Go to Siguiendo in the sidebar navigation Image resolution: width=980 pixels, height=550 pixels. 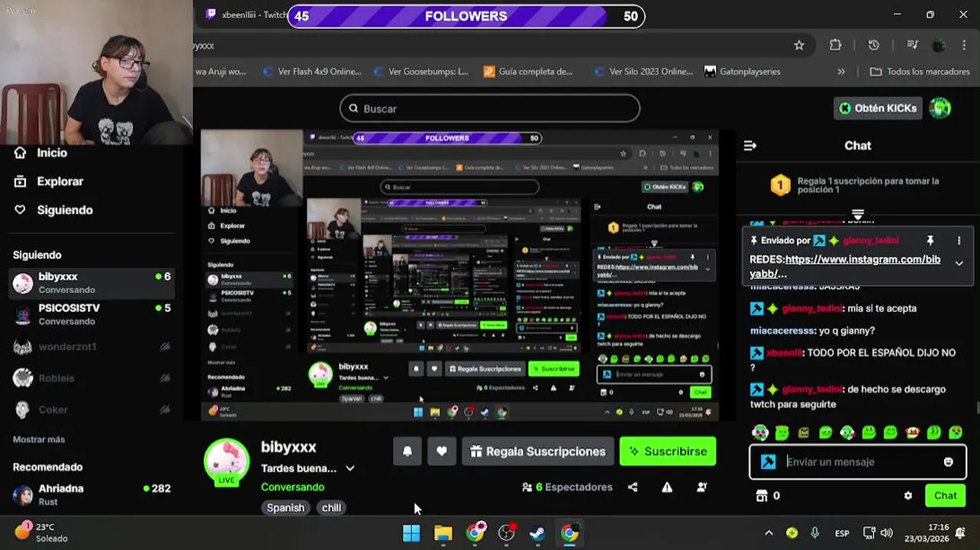coord(54,209)
